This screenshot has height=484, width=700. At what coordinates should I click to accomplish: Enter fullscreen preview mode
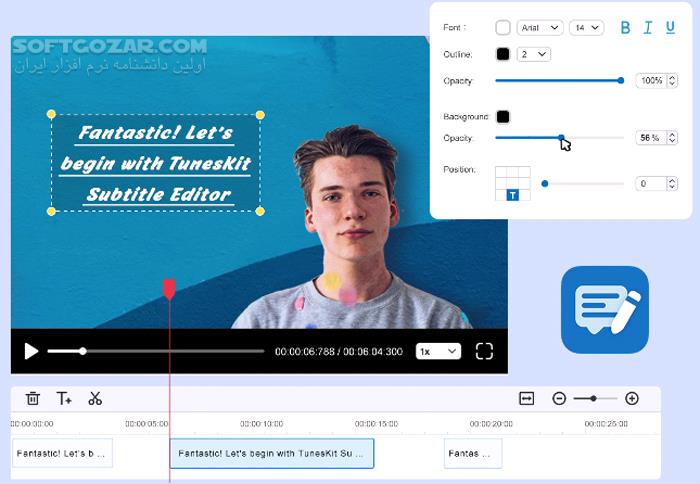(484, 351)
